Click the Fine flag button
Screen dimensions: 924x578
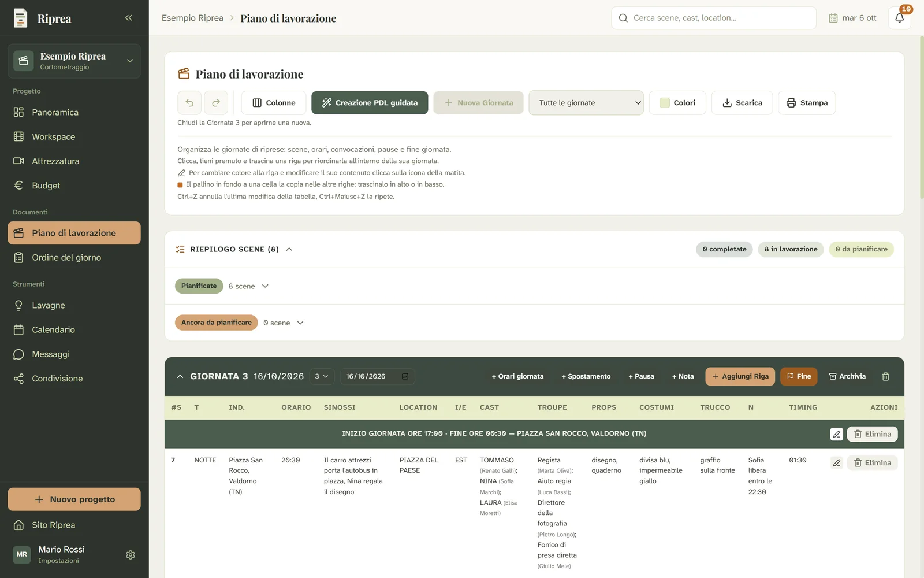coord(799,376)
